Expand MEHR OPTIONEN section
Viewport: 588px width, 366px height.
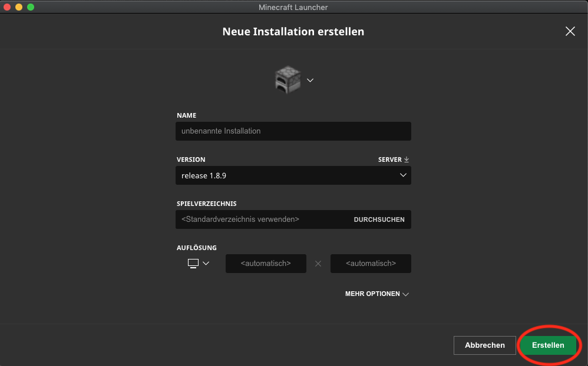377,294
